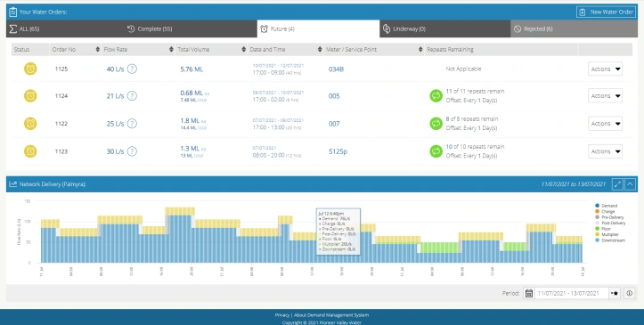This screenshot has width=644, height=325.
Task: Click repeat icon for order 1124
Action: tap(436, 95)
